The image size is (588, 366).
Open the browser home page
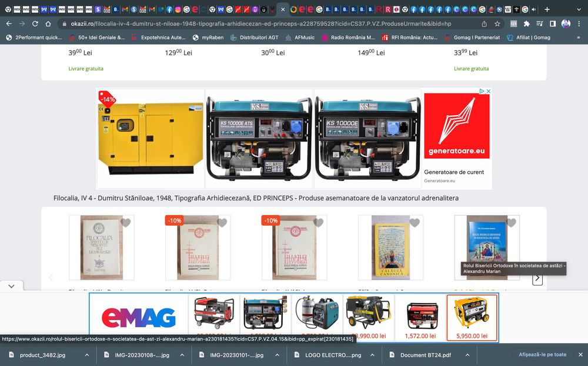pyautogui.click(x=48, y=23)
